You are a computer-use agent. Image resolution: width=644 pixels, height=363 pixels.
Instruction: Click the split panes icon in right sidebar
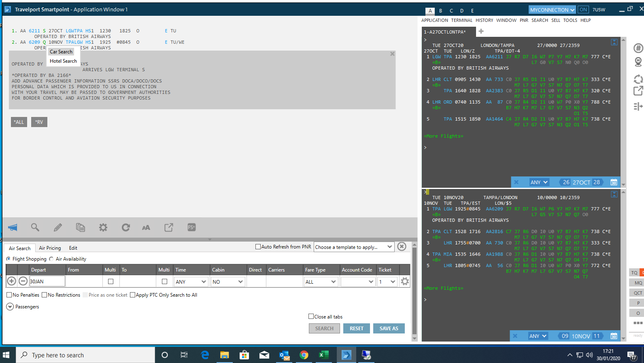click(x=638, y=106)
